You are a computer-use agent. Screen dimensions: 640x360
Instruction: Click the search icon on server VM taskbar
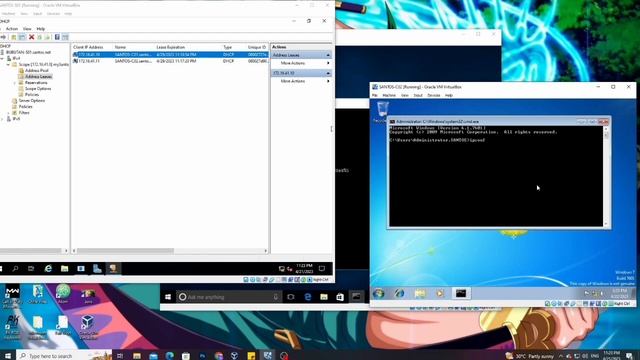15,268
